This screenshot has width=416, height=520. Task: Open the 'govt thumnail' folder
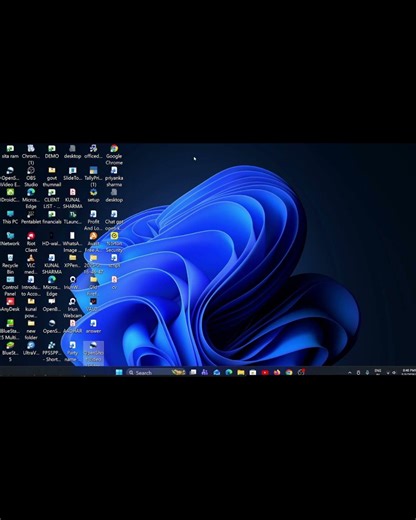(x=52, y=177)
